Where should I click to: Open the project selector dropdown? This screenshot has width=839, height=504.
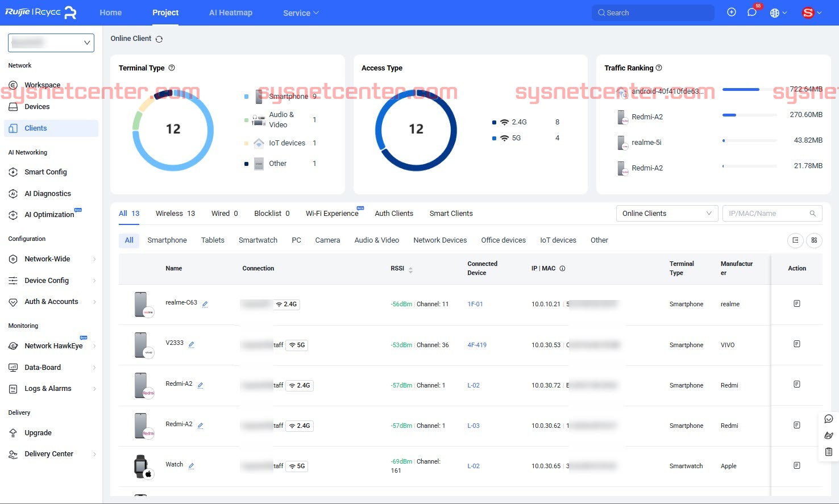(51, 43)
